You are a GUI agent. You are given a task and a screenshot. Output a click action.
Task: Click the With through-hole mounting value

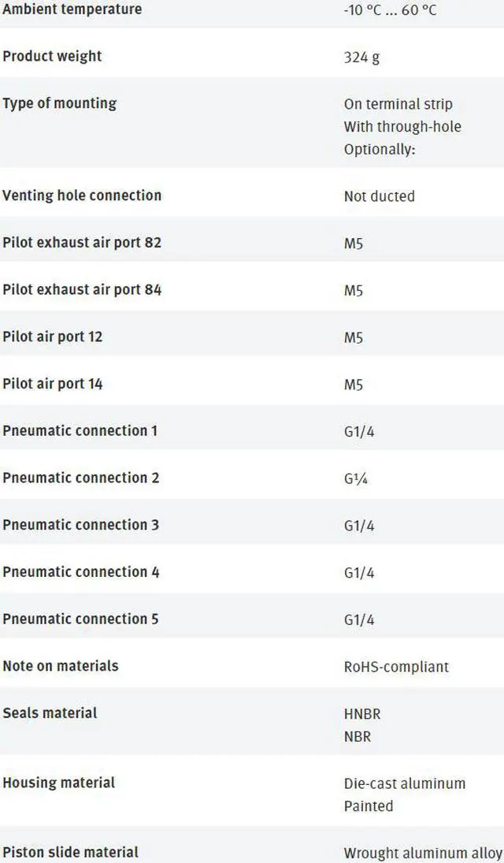(402, 127)
